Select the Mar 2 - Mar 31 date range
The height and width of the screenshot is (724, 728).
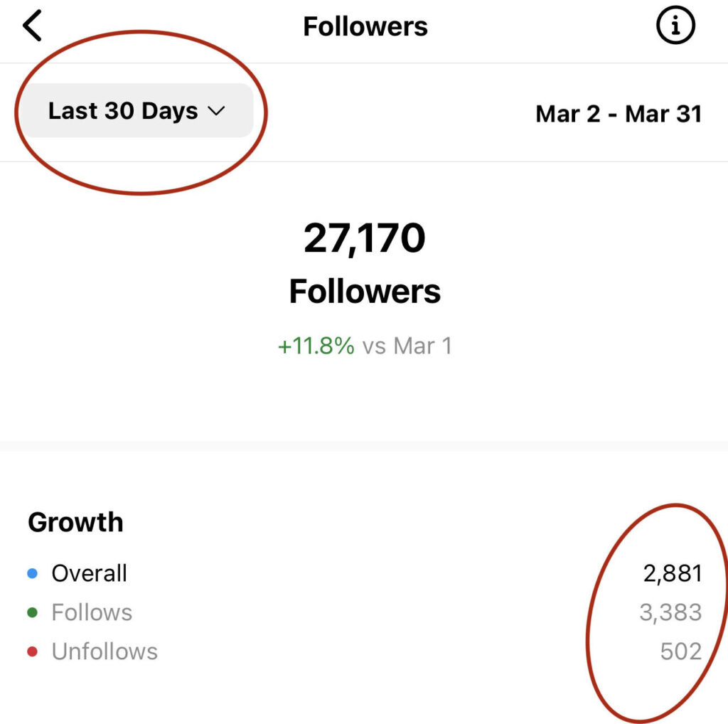click(x=619, y=114)
